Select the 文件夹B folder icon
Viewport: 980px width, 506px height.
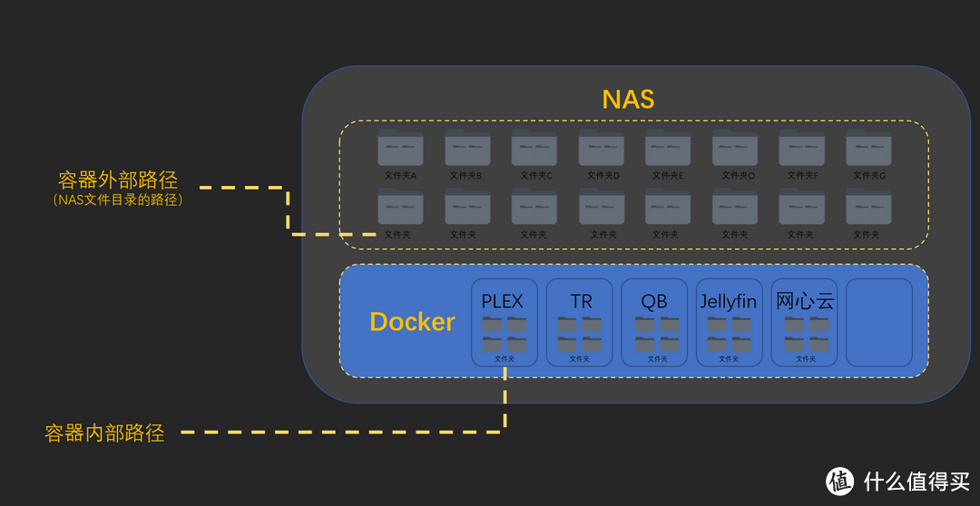tap(467, 148)
